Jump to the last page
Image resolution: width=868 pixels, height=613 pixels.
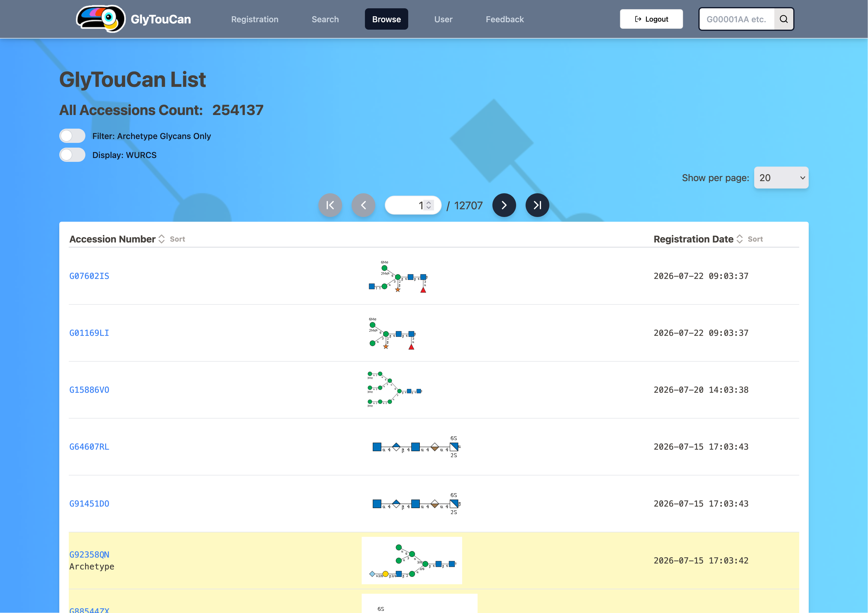(x=537, y=205)
